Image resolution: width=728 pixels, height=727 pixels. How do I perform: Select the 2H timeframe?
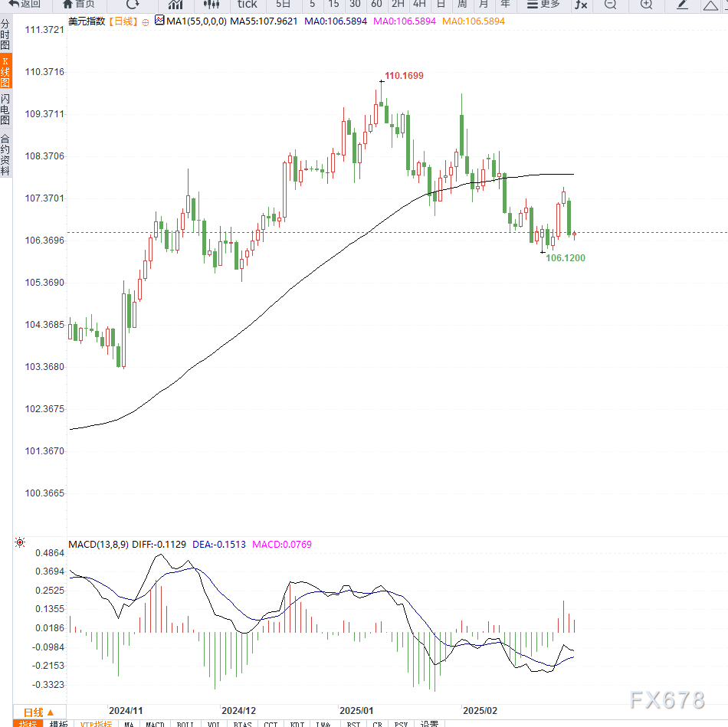(x=398, y=4)
